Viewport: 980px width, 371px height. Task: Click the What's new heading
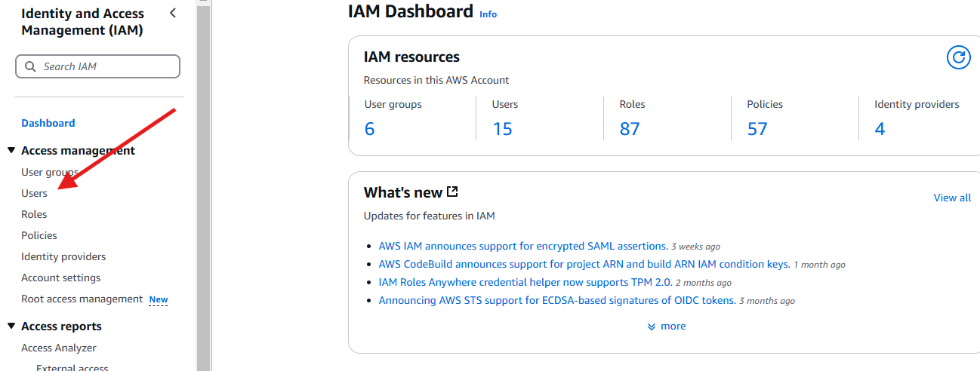pos(403,192)
